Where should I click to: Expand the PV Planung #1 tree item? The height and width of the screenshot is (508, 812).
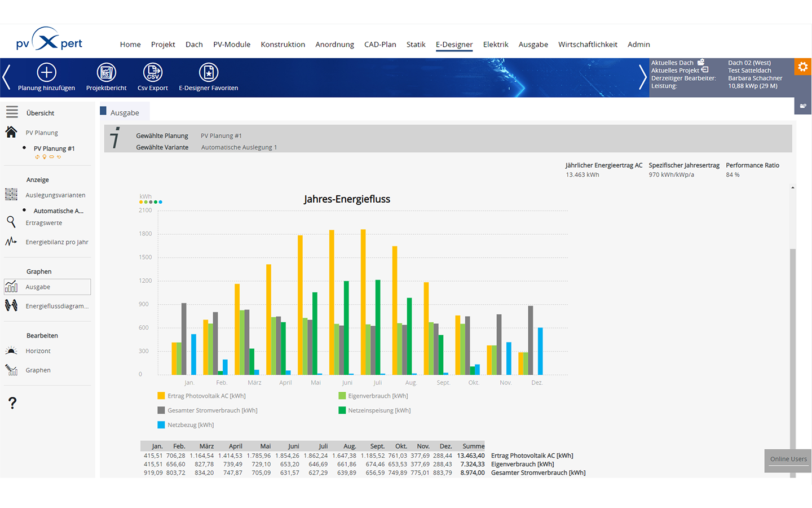point(54,148)
